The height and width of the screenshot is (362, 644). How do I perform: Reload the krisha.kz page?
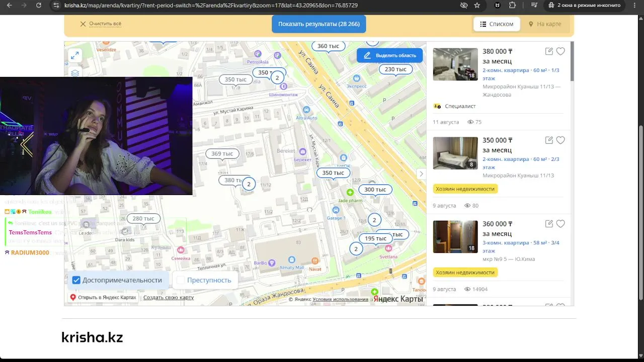[x=39, y=5]
